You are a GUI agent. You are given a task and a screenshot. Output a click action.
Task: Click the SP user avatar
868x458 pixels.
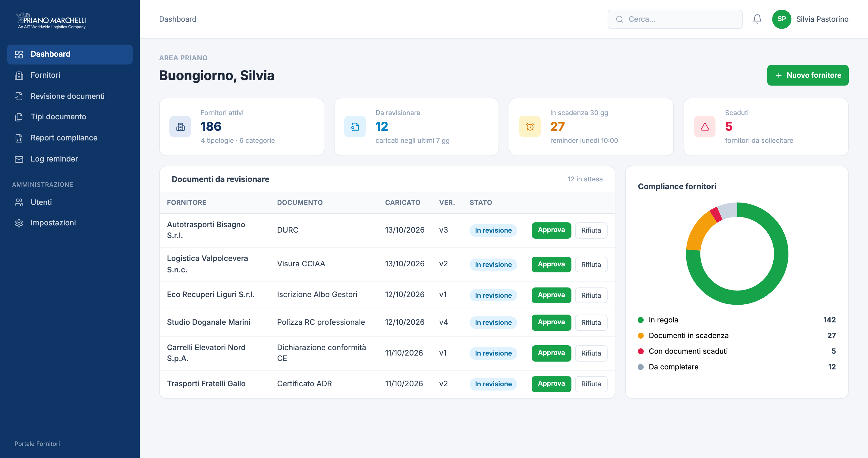[782, 19]
